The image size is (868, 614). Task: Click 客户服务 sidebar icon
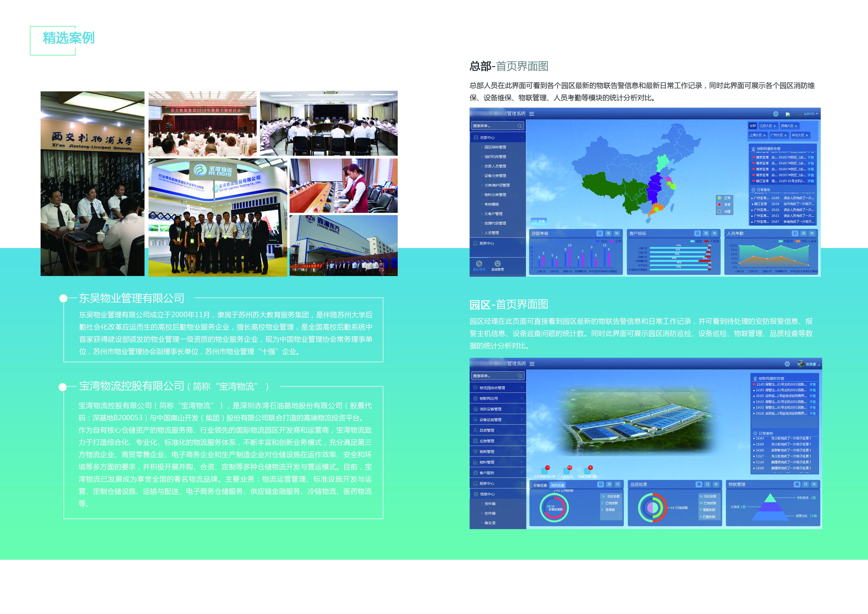[x=476, y=473]
